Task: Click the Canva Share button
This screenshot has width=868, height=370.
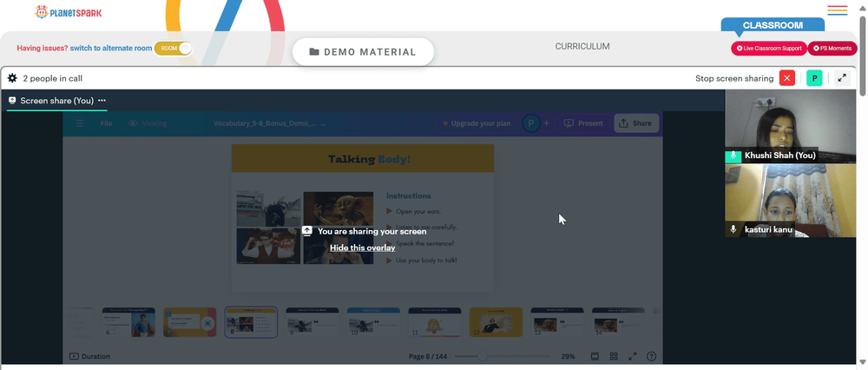Action: click(x=636, y=123)
